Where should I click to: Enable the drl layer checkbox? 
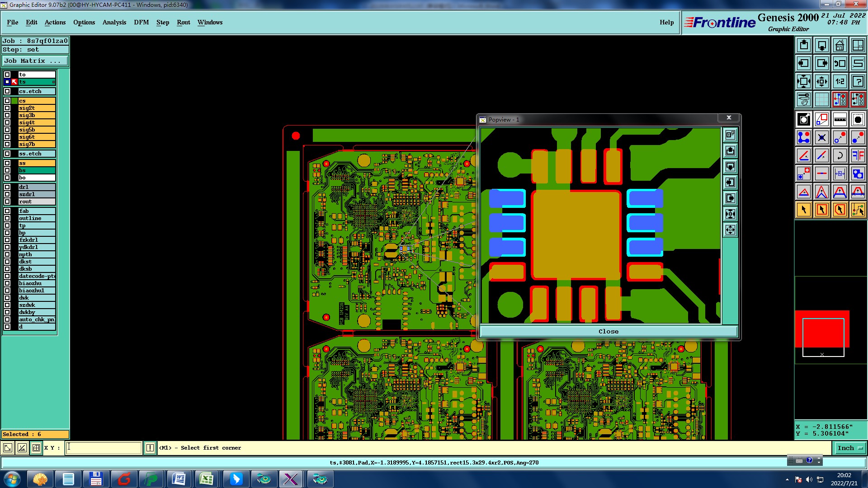pyautogui.click(x=7, y=187)
